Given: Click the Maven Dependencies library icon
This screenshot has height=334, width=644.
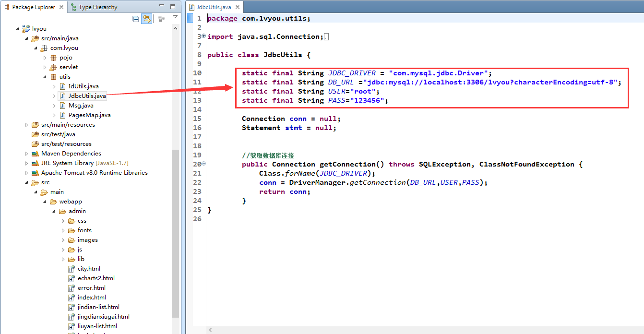Looking at the screenshot, I should click(x=35, y=154).
